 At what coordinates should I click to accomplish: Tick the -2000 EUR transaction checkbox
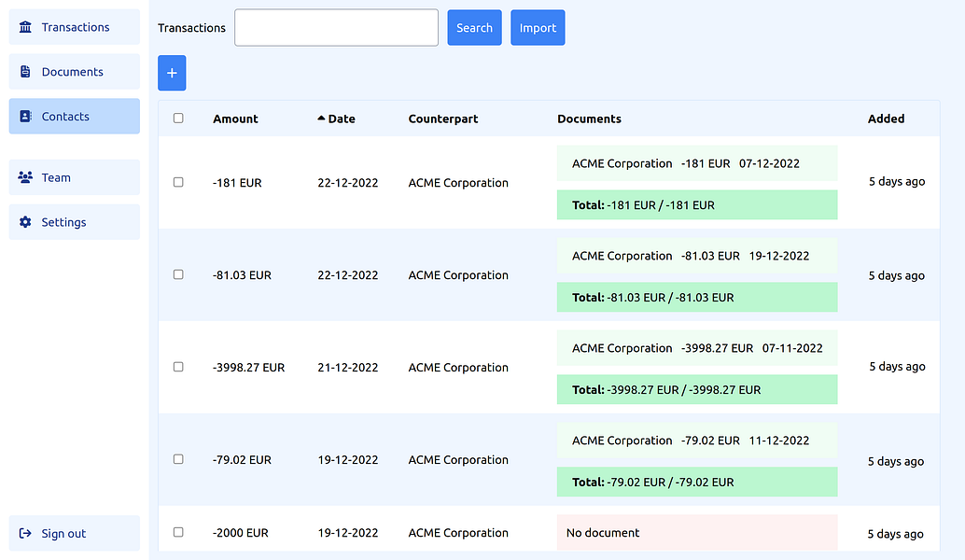click(178, 532)
